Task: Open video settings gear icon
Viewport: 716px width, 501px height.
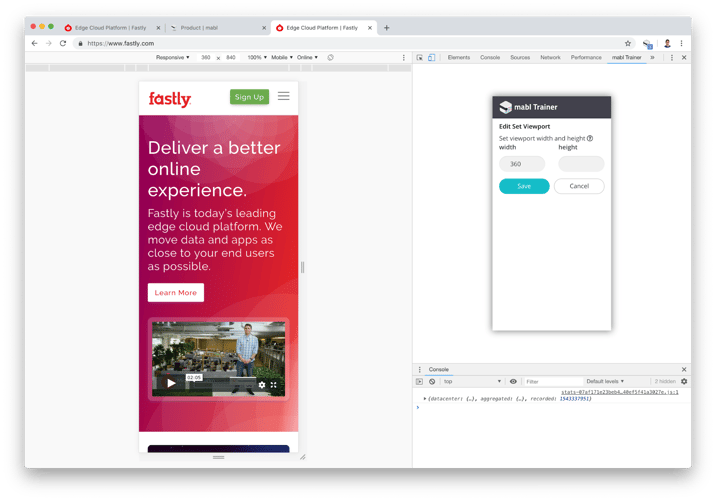Action: [x=262, y=385]
